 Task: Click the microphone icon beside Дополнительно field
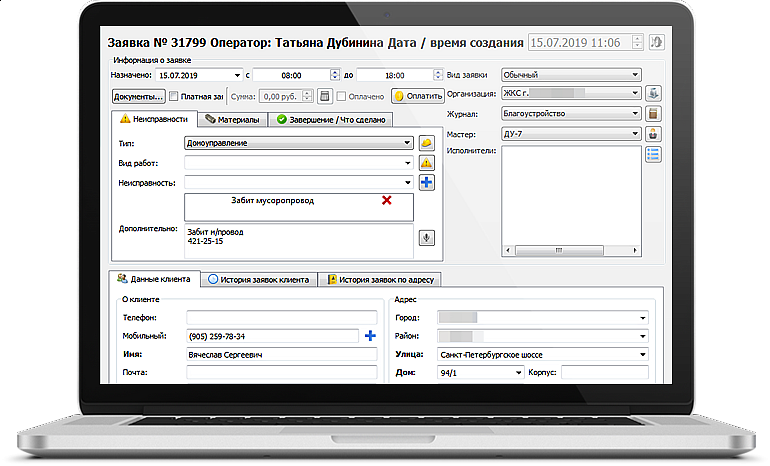tap(427, 238)
